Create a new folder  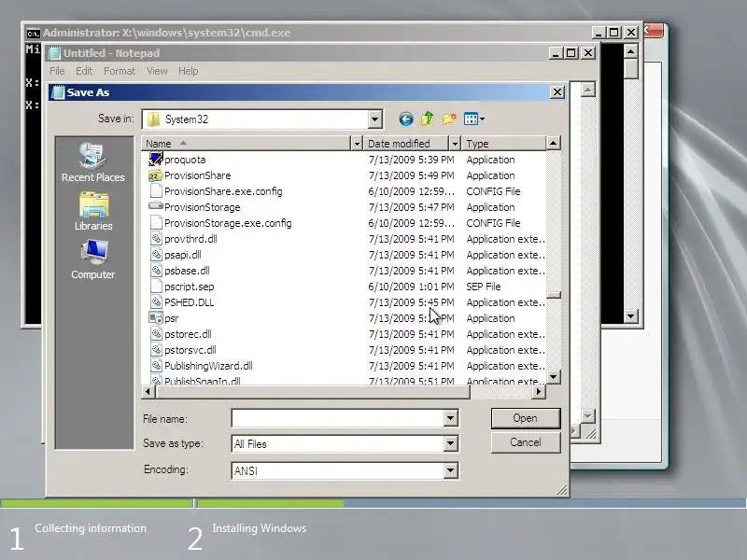(x=449, y=119)
